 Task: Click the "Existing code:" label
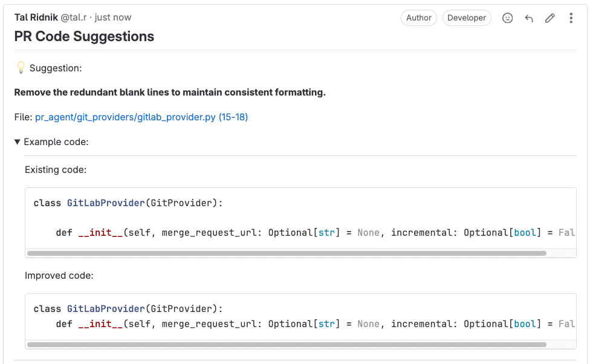click(x=56, y=170)
